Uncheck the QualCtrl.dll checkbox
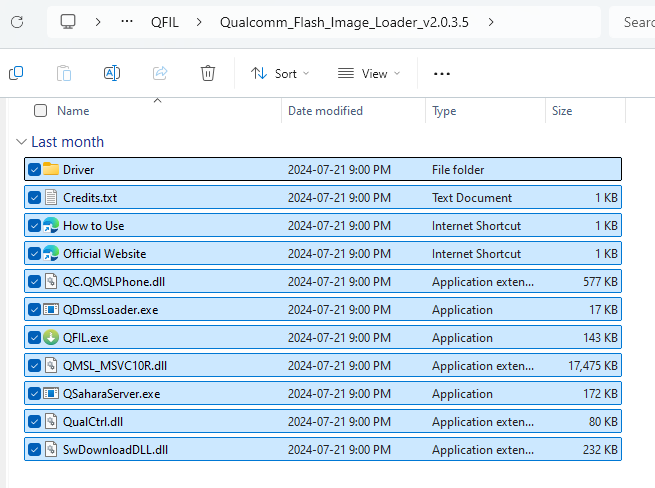 34,422
